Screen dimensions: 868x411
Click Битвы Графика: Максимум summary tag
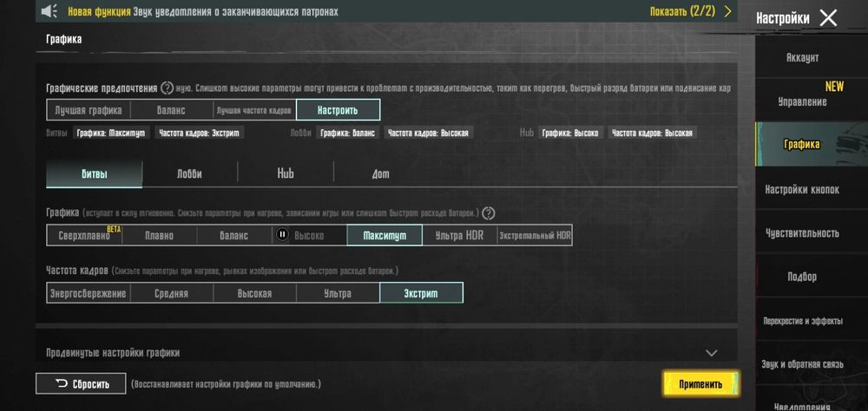(111, 133)
